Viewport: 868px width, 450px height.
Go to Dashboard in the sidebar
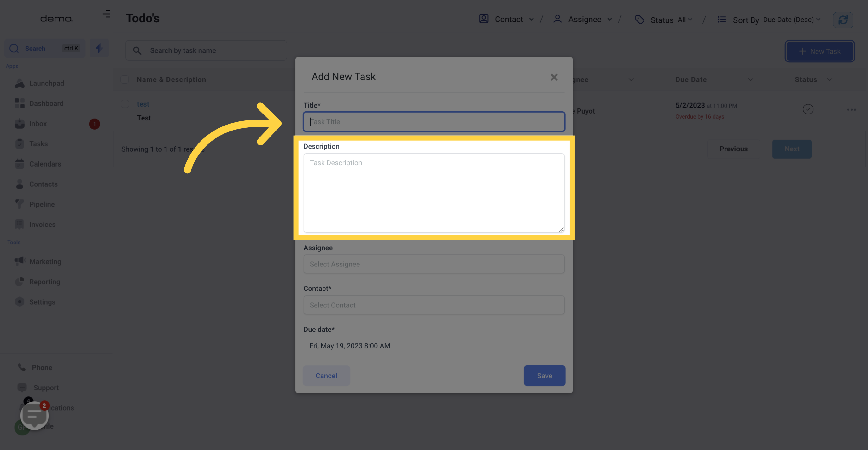[x=46, y=103]
